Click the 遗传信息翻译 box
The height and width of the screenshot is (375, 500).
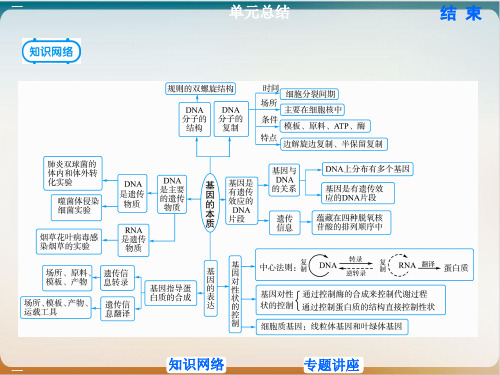point(117,309)
